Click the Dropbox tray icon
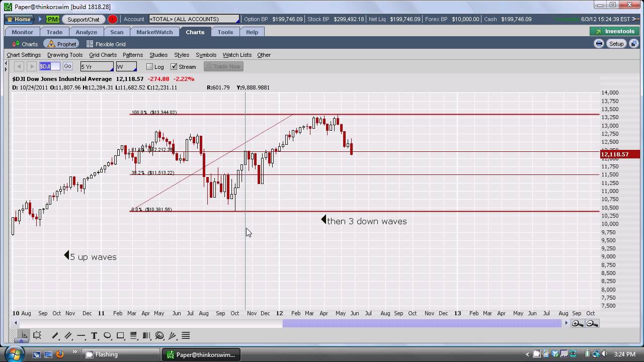This screenshot has width=644, height=362. coord(555,354)
